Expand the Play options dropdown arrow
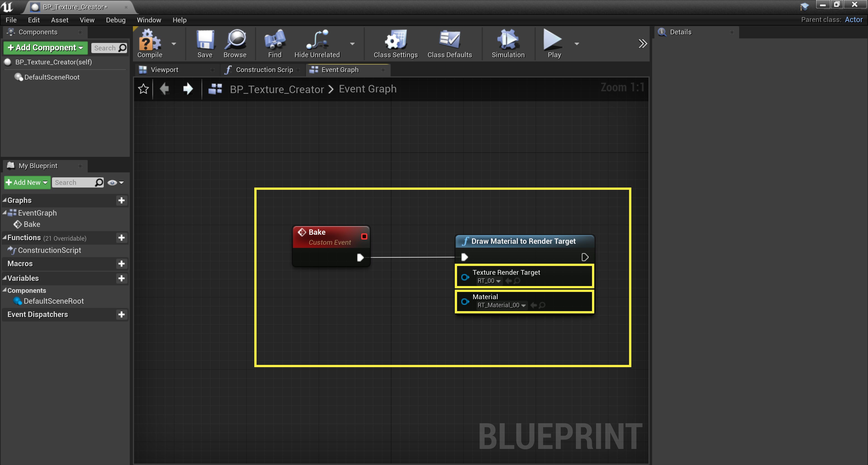Viewport: 868px width, 465px height. coord(577,44)
